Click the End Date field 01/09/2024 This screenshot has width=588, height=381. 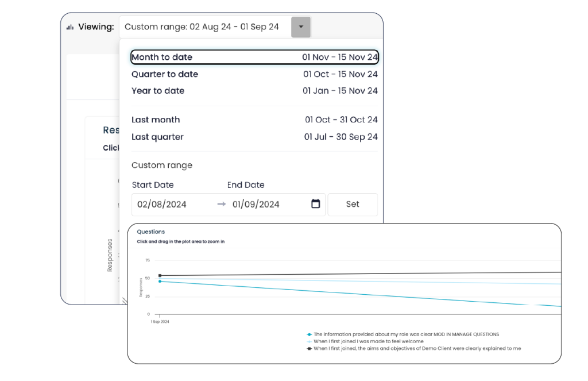[x=256, y=205]
